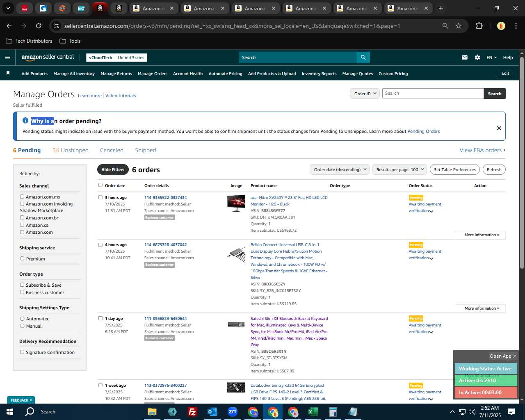Screen dimensions: 525x420
Task: Click the Windows Start button
Action: tap(9, 412)
